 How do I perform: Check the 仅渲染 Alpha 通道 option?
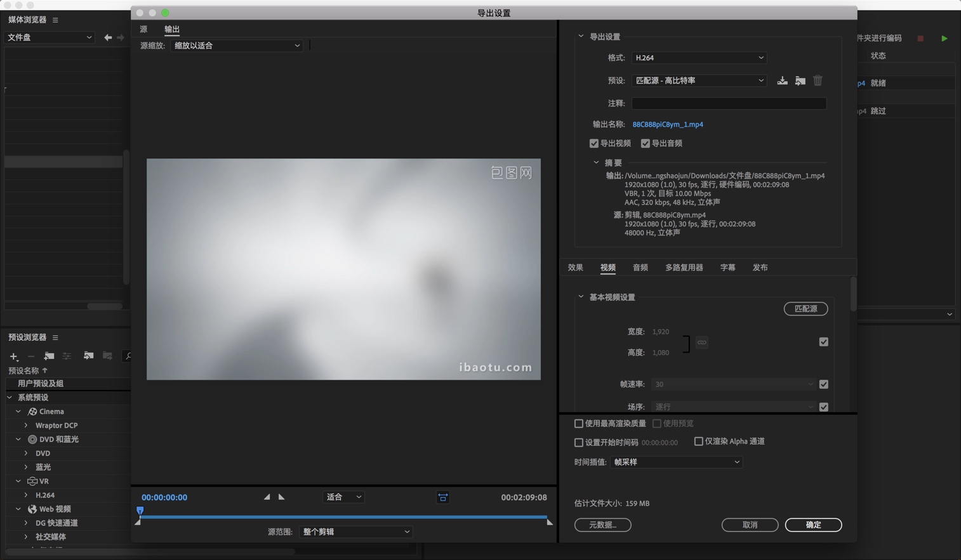click(x=699, y=441)
